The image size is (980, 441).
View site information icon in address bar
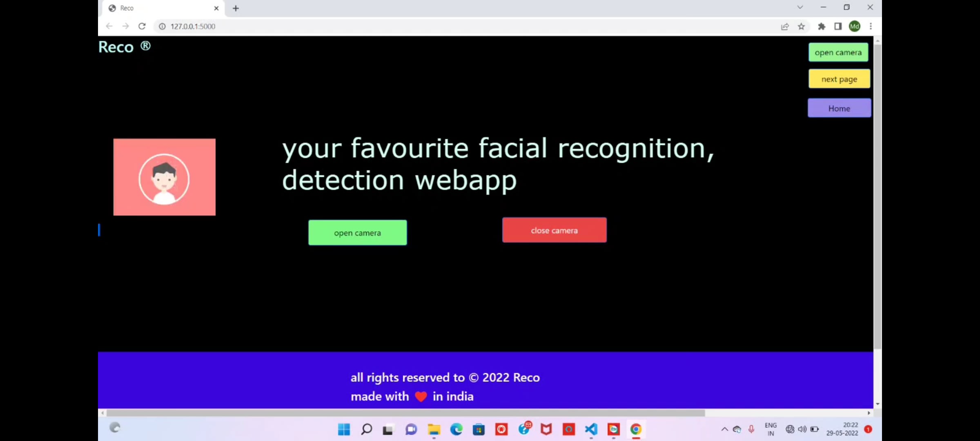coord(162,27)
